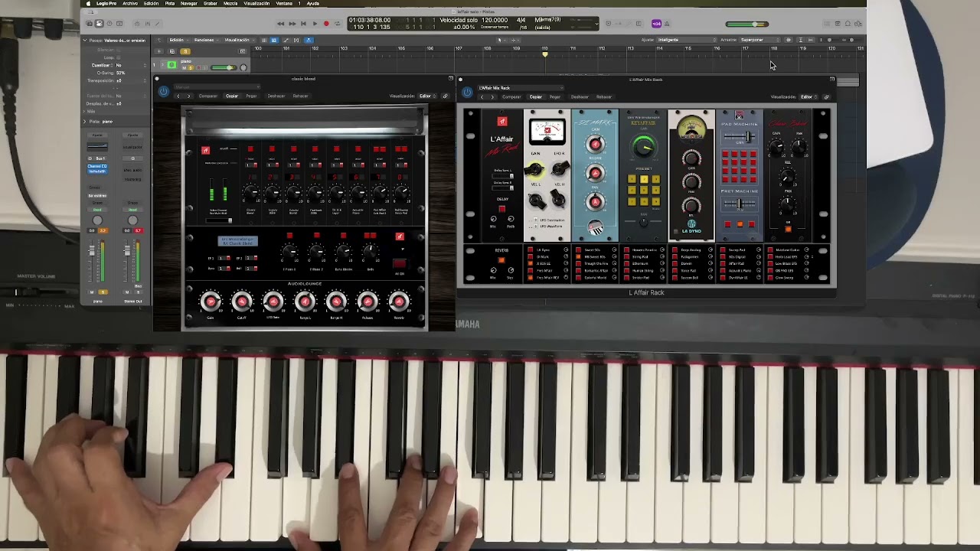Image resolution: width=980 pixels, height=551 pixels.
Task: Start playback with Play button
Action: pyautogui.click(x=315, y=24)
